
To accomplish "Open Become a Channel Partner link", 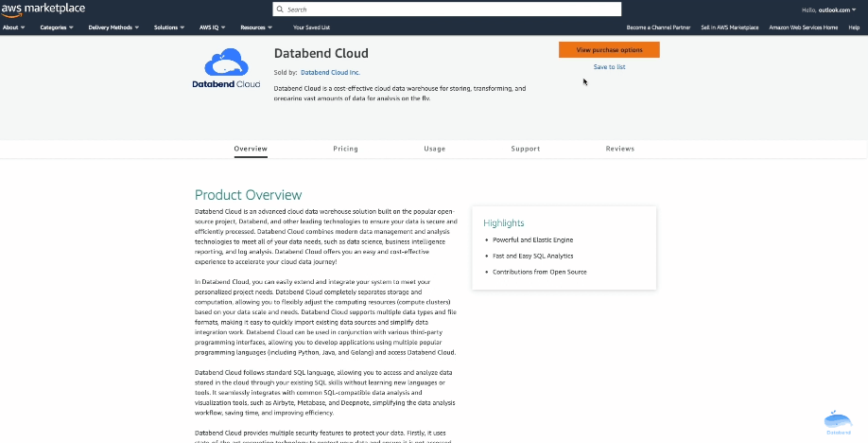I will pyautogui.click(x=658, y=27).
